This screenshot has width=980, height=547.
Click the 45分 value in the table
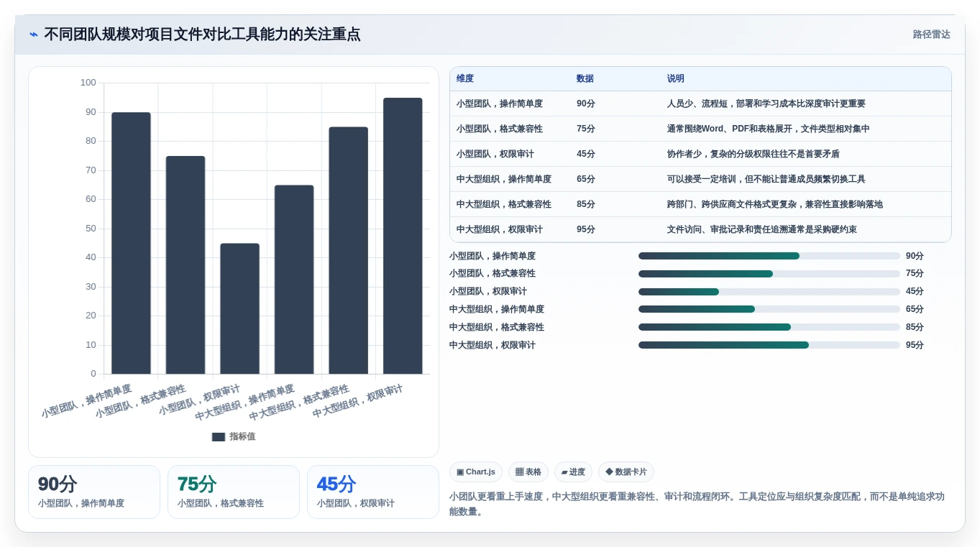pos(586,154)
